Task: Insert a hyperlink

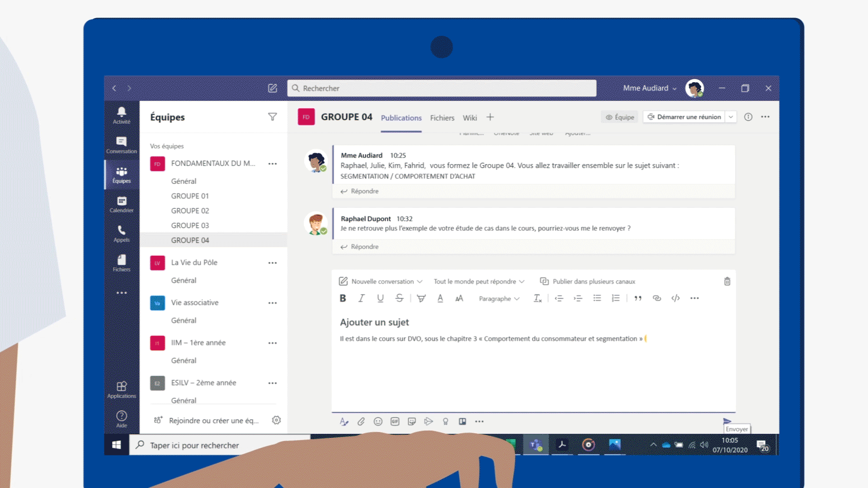Action: pyautogui.click(x=657, y=298)
